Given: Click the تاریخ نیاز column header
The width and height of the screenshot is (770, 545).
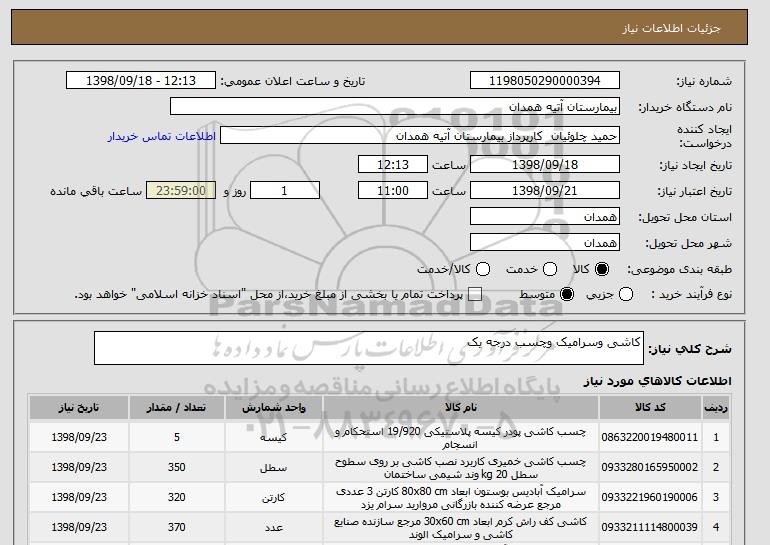Looking at the screenshot, I should [x=79, y=408].
